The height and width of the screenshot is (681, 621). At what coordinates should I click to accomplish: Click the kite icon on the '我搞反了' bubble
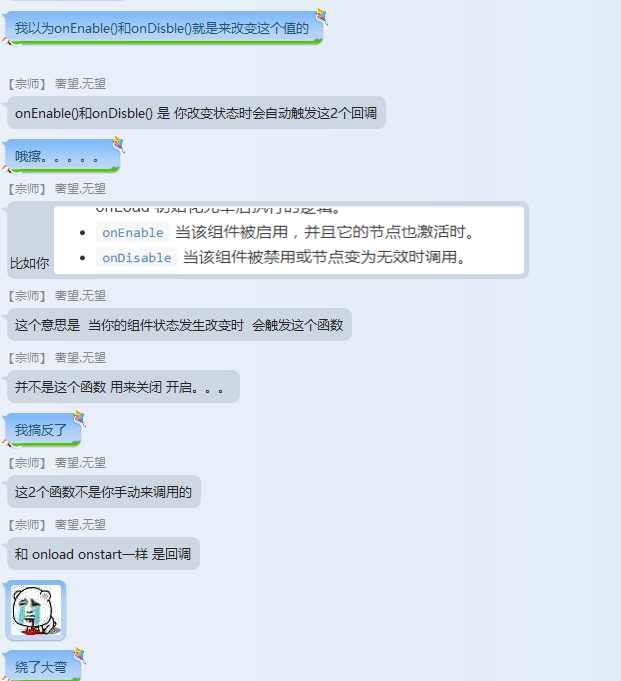79,419
